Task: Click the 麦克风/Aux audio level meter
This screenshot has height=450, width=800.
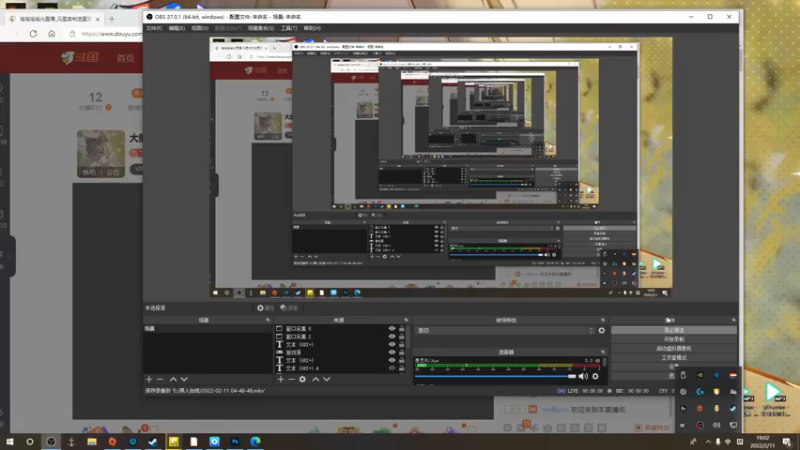Action: [x=508, y=366]
